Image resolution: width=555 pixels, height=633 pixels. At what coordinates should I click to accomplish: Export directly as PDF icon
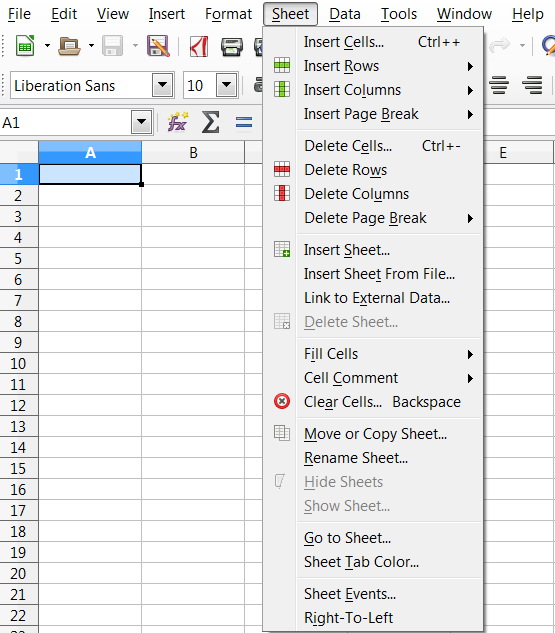pos(199,46)
